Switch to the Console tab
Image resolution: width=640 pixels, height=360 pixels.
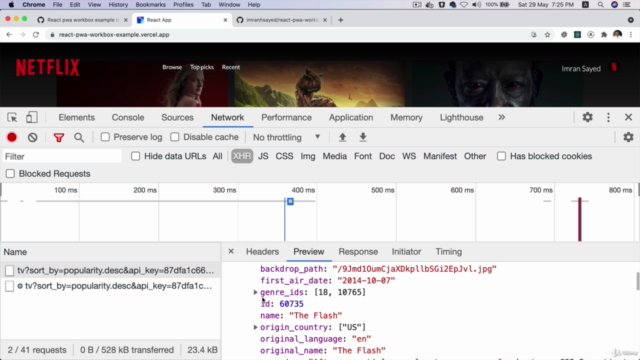point(128,118)
